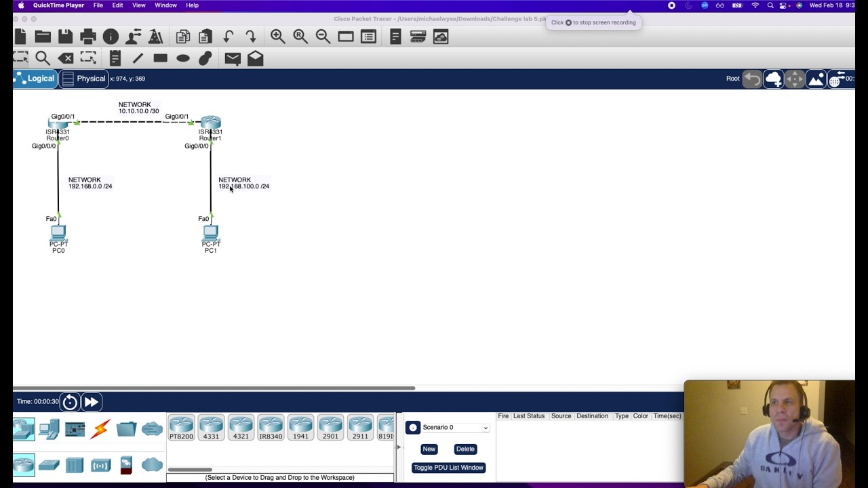Select the Inspect magnifier tool
The height and width of the screenshot is (488, 868).
pos(43,58)
